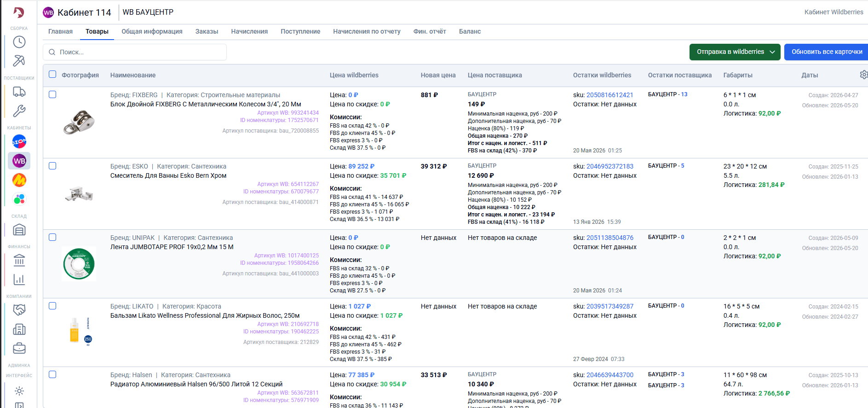The width and height of the screenshot is (868, 408).
Task: Go to the Фин. отчёт tab
Action: click(430, 31)
